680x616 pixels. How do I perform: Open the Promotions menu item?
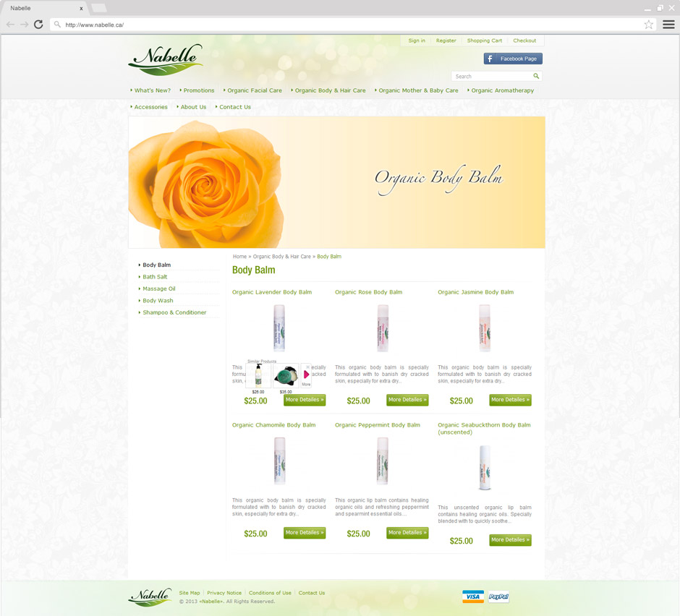[x=199, y=90]
